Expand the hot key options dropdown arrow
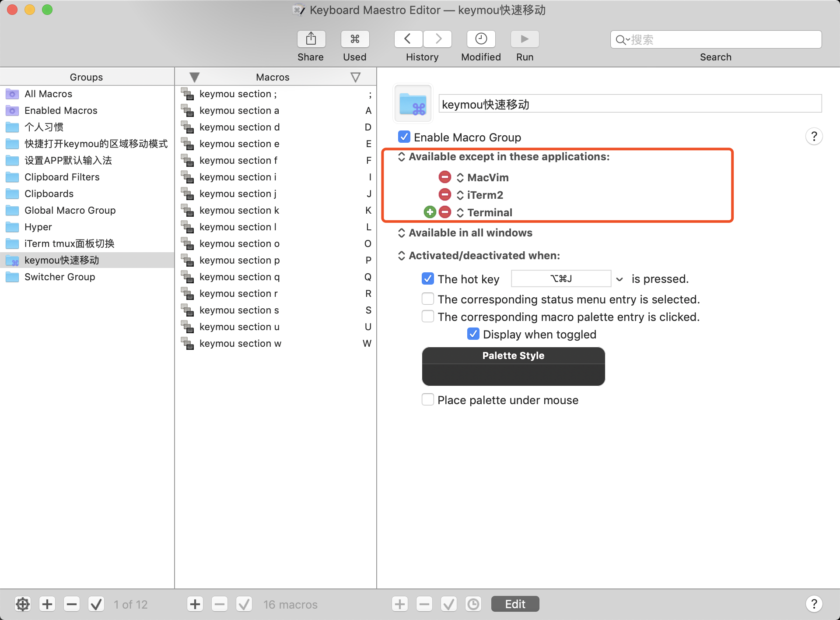840x620 pixels. point(619,279)
